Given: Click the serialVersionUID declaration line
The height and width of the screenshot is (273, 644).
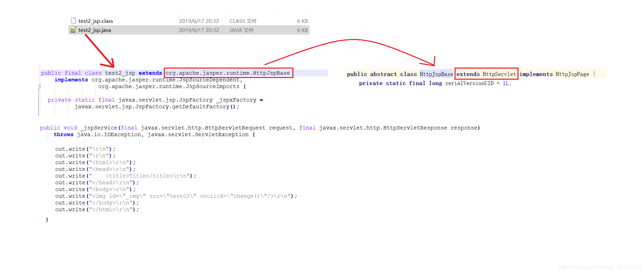Looking at the screenshot, I should point(435,83).
